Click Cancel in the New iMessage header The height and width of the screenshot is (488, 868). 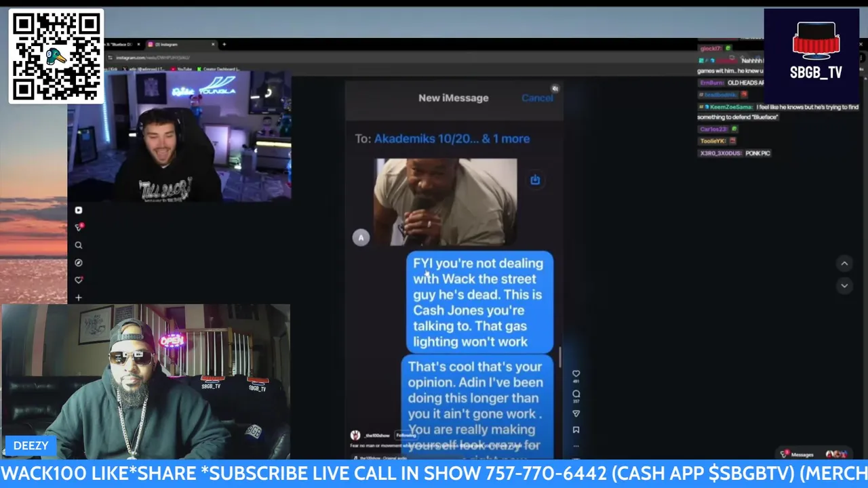(x=537, y=98)
